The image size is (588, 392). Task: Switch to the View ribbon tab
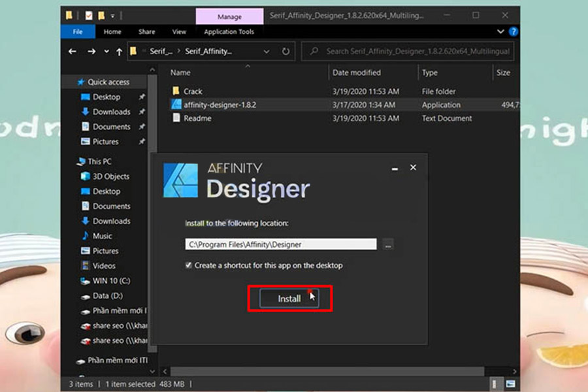pyautogui.click(x=179, y=31)
